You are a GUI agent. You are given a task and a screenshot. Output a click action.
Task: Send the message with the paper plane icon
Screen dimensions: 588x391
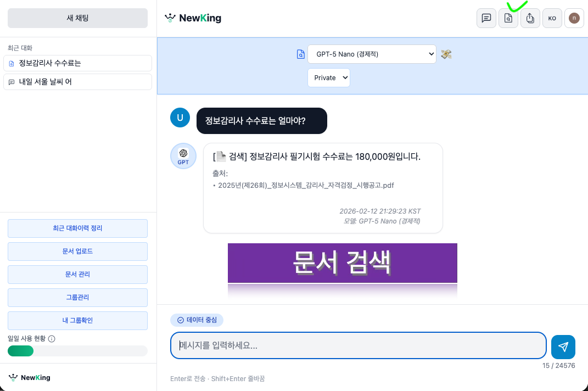(x=563, y=346)
